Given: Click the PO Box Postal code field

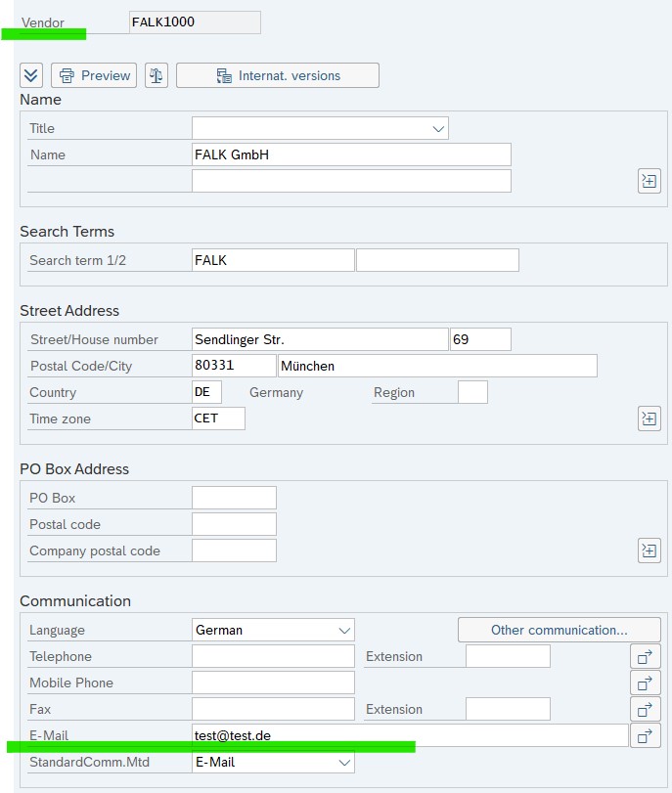Looking at the screenshot, I should 234,524.
